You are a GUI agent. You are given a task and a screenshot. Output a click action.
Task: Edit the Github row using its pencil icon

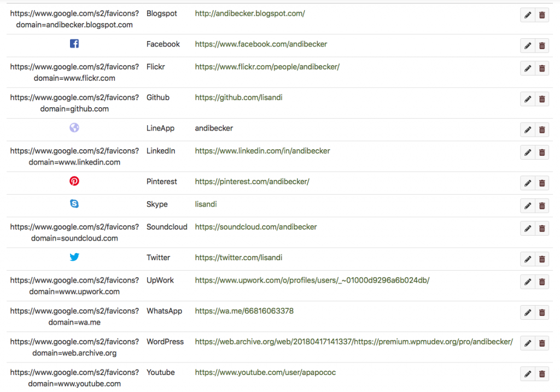[x=527, y=100]
